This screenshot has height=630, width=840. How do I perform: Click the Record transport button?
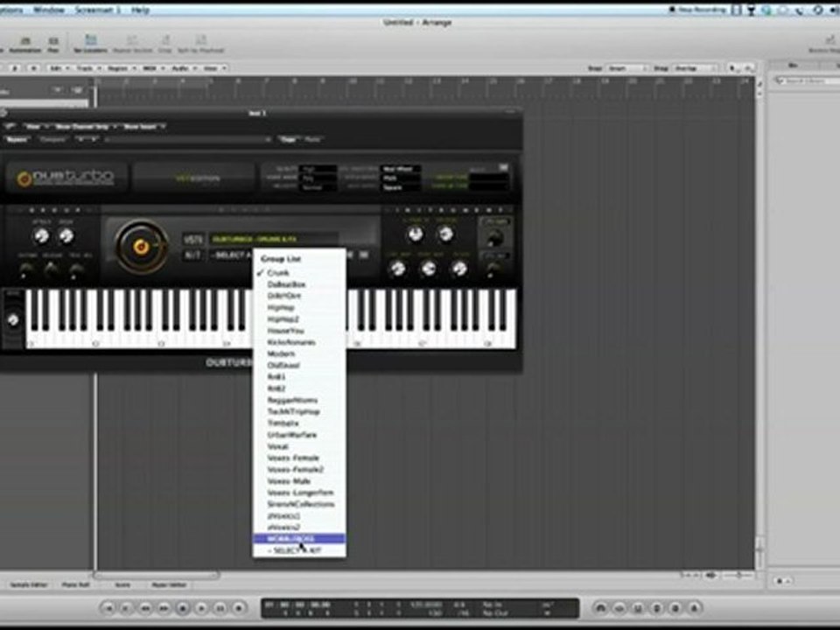pos(239,608)
